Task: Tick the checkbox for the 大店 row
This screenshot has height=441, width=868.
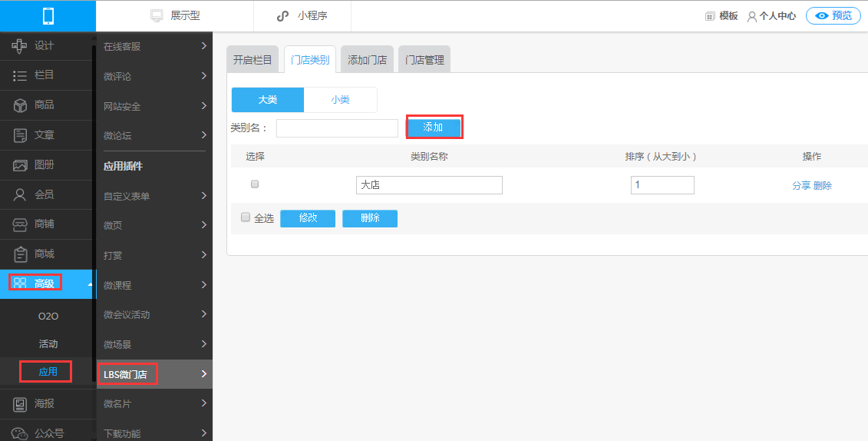Action: pos(255,184)
